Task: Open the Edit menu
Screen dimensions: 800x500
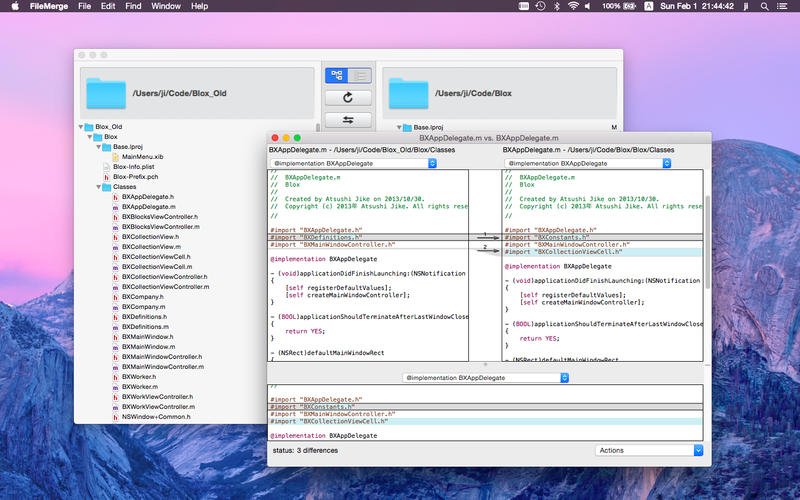Action: coord(108,6)
